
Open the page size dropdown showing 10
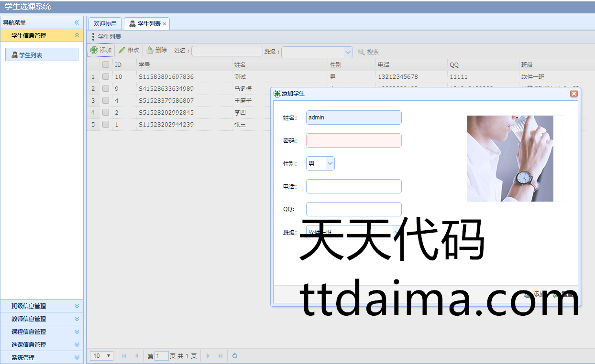pyautogui.click(x=102, y=356)
